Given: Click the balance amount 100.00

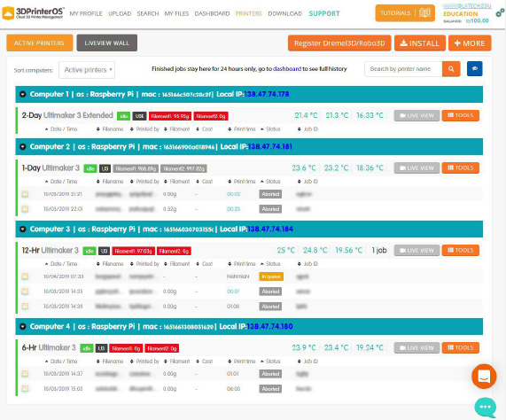Looking at the screenshot, I should pyautogui.click(x=478, y=21).
